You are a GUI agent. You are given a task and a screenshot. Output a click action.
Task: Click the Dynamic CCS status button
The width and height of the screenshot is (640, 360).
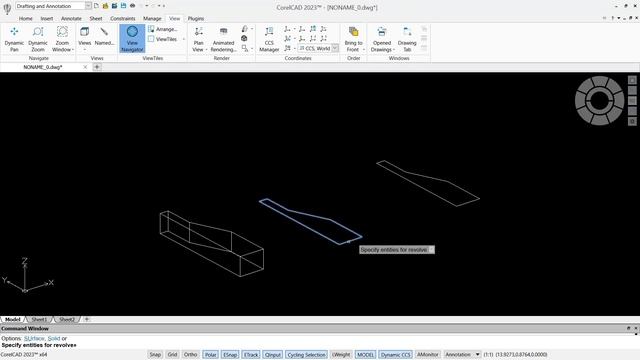pos(395,355)
